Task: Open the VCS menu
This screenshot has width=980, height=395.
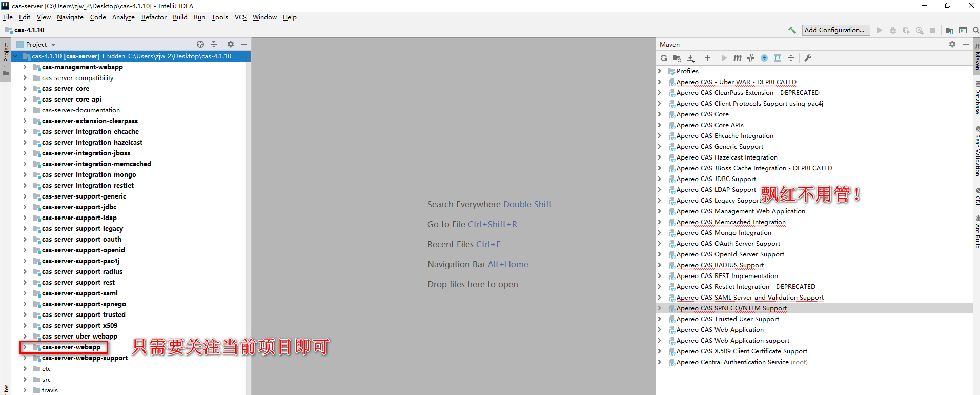Action: (240, 17)
